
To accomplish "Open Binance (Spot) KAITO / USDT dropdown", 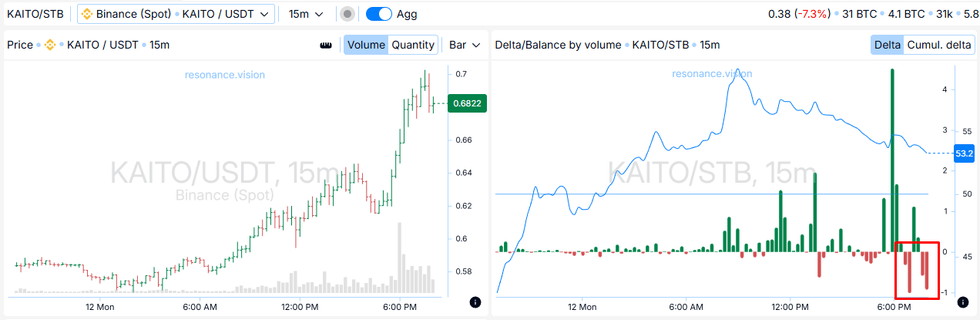I will [176, 14].
